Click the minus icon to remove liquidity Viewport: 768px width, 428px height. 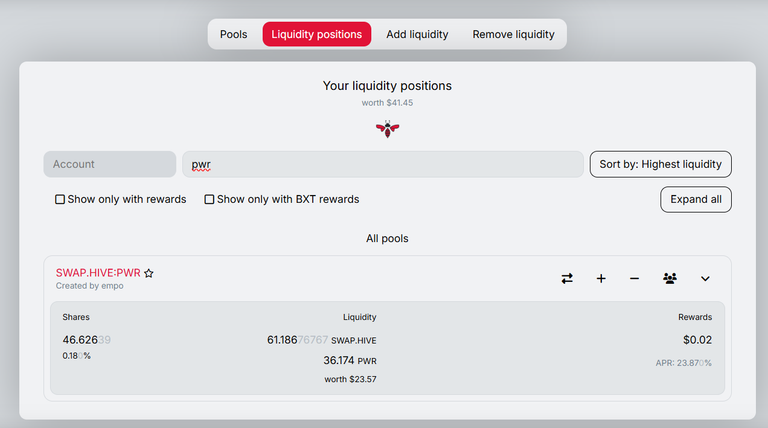[x=634, y=279]
